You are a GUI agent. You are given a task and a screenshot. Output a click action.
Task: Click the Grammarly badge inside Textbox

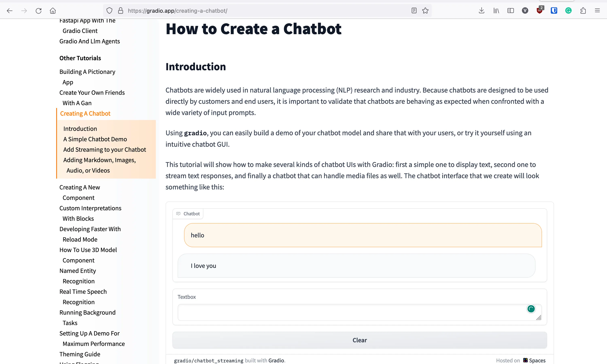[x=531, y=309]
